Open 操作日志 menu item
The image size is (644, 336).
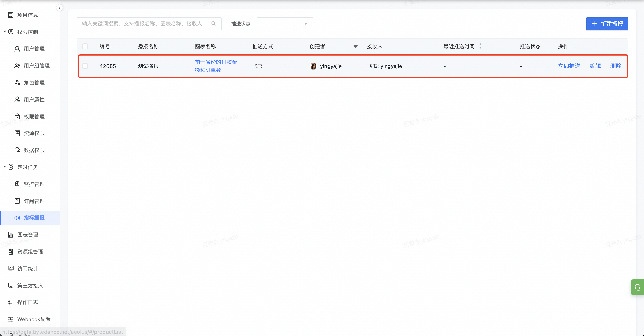pyautogui.click(x=30, y=302)
